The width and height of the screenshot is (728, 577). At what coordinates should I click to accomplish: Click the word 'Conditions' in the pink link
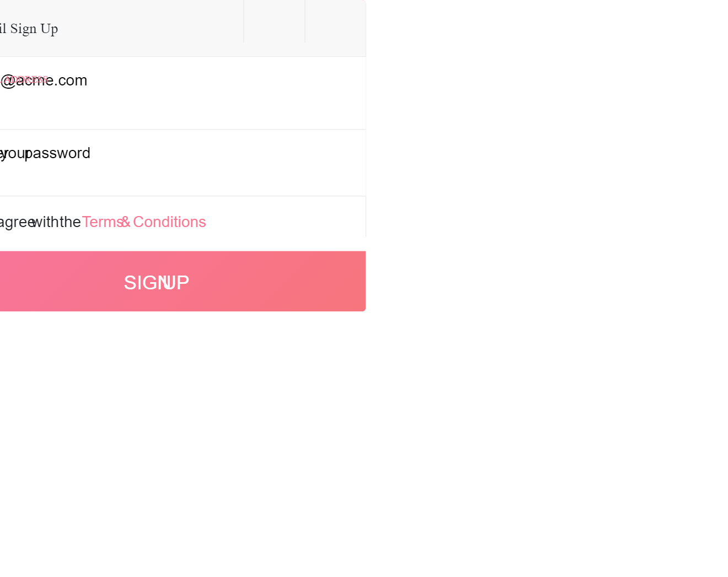[x=169, y=222]
